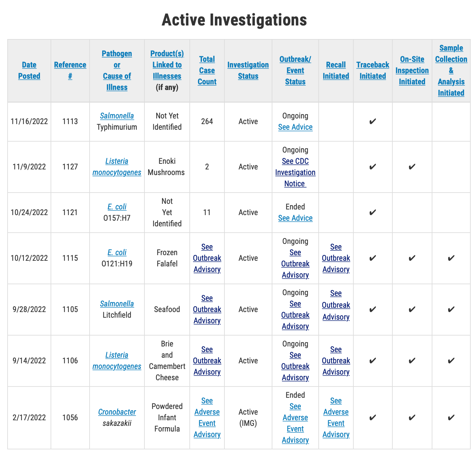The height and width of the screenshot is (454, 476).
Task: Click Total Case Count advisory for Frozen Falafel
Action: click(207, 258)
